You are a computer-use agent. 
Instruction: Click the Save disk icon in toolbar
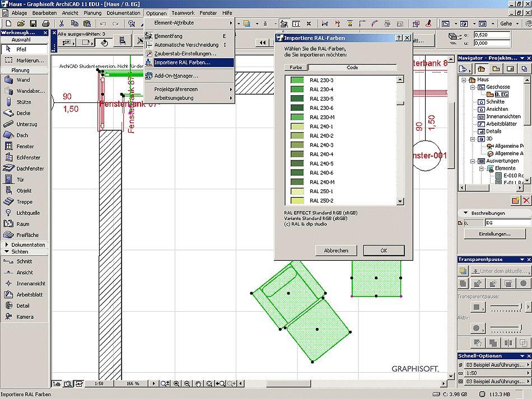(x=33, y=24)
